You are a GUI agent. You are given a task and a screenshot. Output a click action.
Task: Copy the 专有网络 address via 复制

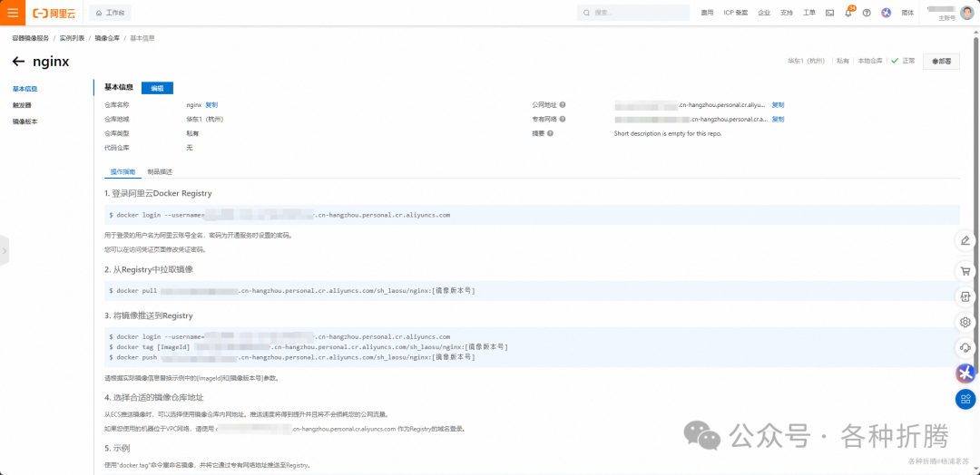tap(778, 119)
